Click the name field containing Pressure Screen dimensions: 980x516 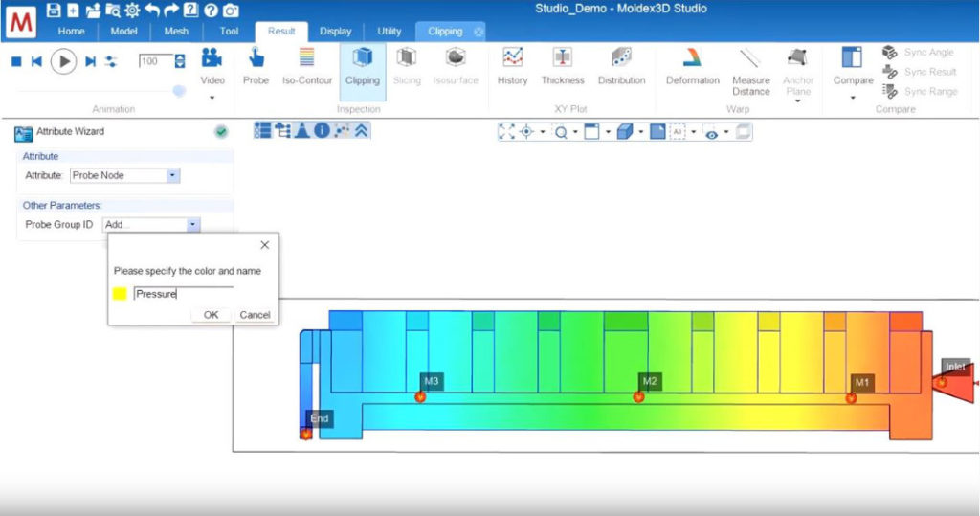coord(183,294)
